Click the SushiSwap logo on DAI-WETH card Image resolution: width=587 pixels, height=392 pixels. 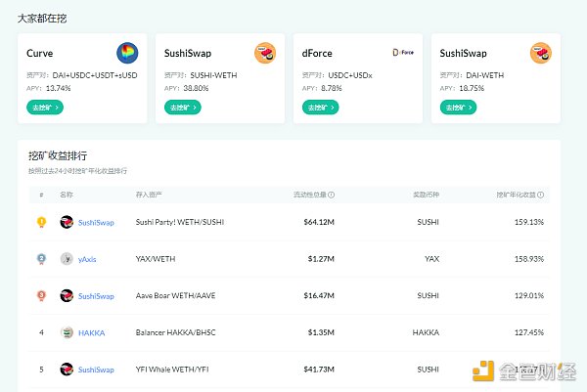coord(541,53)
